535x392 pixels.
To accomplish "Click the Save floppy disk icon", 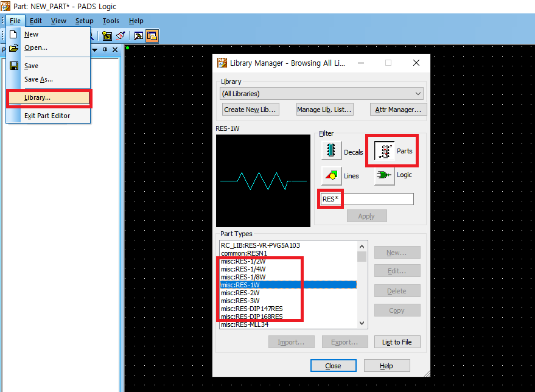I will coord(13,66).
